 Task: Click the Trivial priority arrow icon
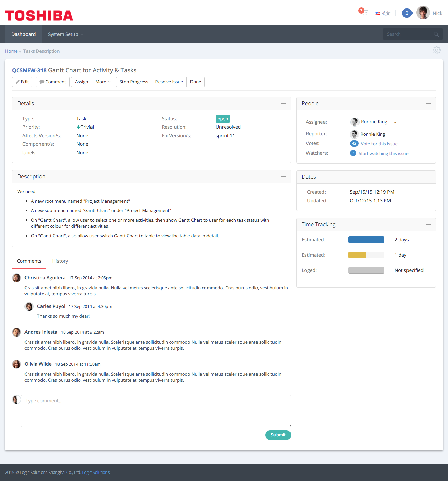[79, 127]
